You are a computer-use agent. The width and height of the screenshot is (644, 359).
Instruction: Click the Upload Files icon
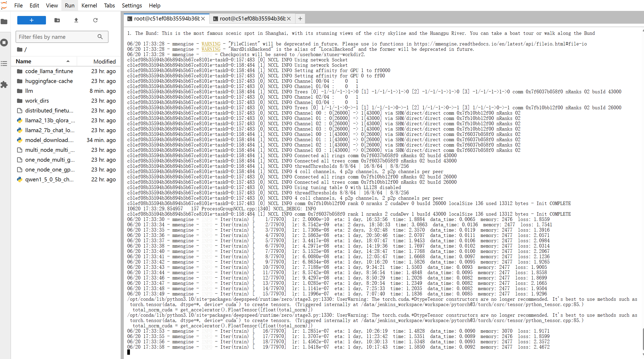coord(76,20)
